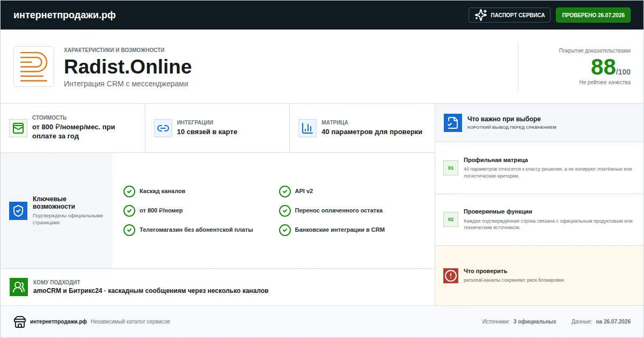This screenshot has height=338, width=644.
Task: Click the price от 800 ₽/номер/мес. text
Action: (74, 132)
